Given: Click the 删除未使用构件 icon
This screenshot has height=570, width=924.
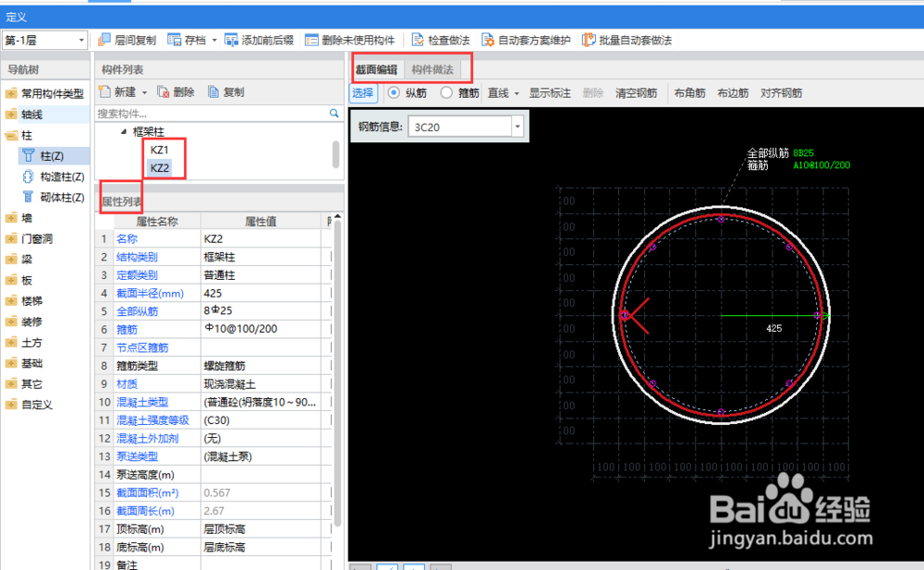Looking at the screenshot, I should (311, 40).
